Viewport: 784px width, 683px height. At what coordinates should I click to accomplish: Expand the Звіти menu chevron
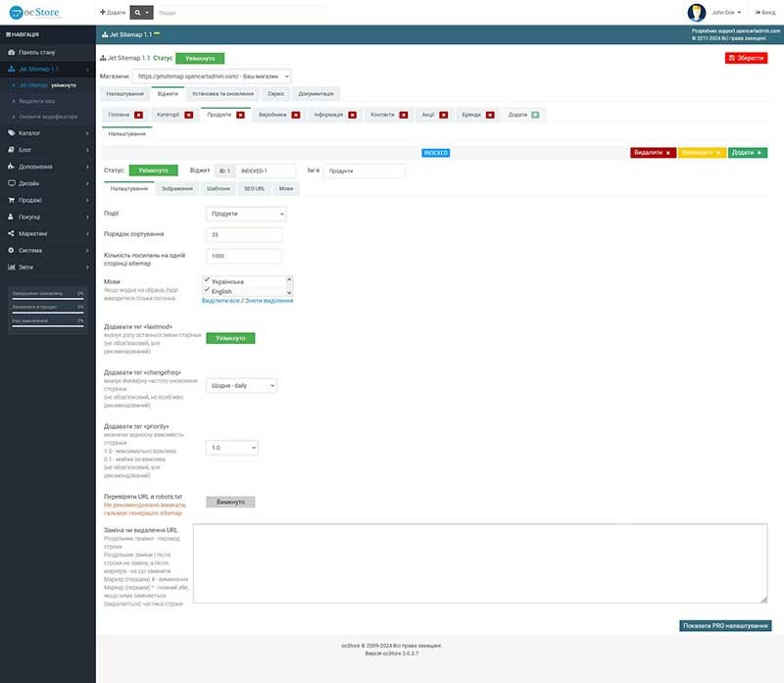(x=87, y=268)
